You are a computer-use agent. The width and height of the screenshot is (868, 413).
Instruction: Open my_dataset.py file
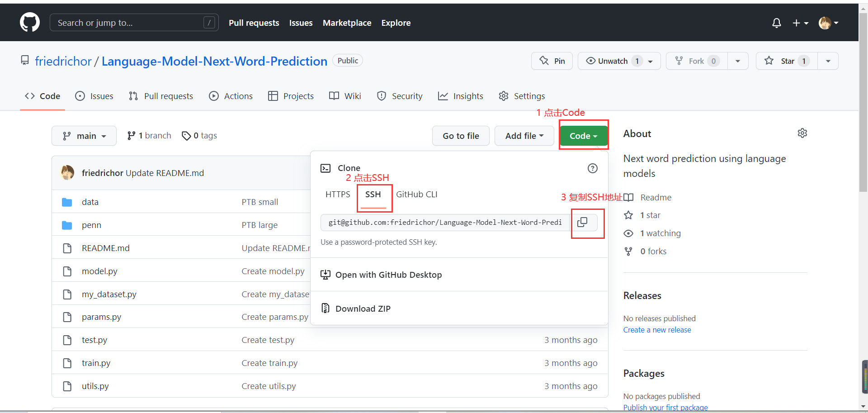tap(109, 294)
